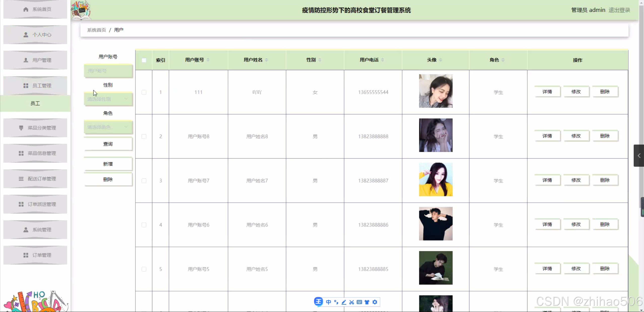Select the 员工 submenu item

tap(35, 103)
